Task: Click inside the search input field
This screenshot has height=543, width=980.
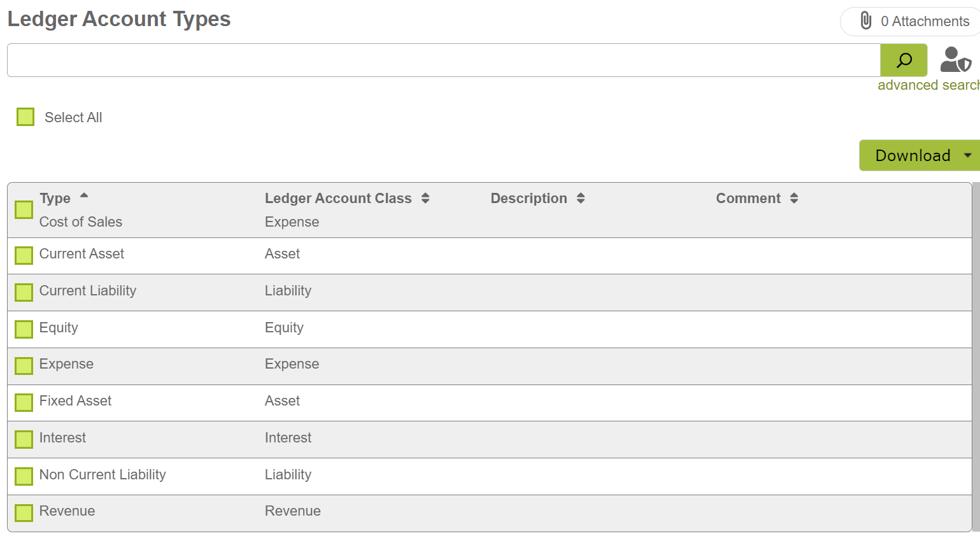Action: click(439, 60)
